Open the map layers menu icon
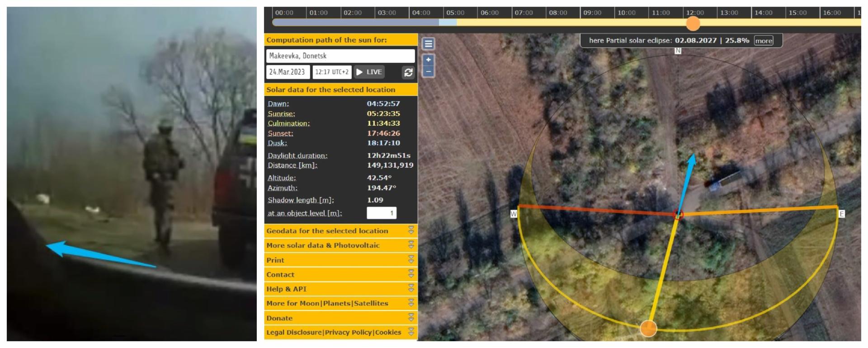Viewport: 868px width, 348px height. (x=428, y=43)
